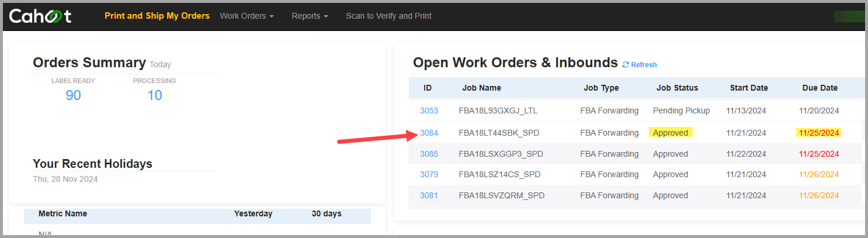This screenshot has width=868, height=238.
Task: Click the ID column header
Action: (x=428, y=88)
